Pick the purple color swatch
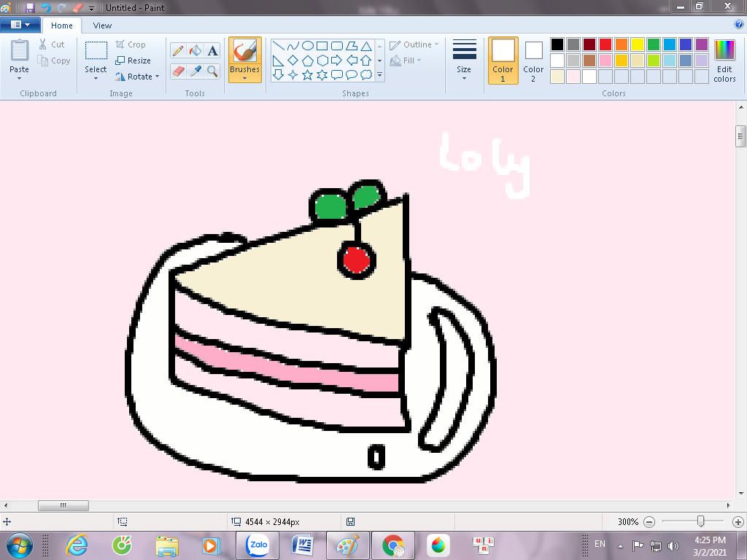Image resolution: width=747 pixels, height=560 pixels. coord(702,44)
